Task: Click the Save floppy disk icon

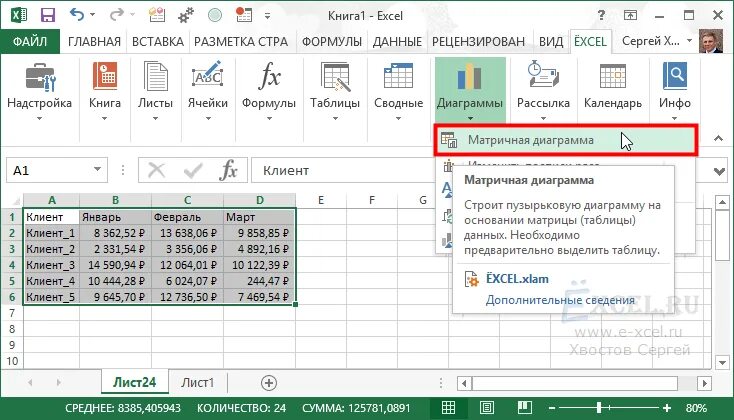Action: (48, 15)
